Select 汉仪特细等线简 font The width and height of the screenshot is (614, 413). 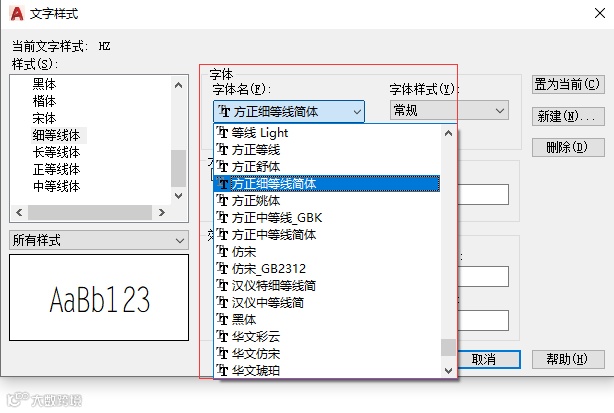(327, 286)
